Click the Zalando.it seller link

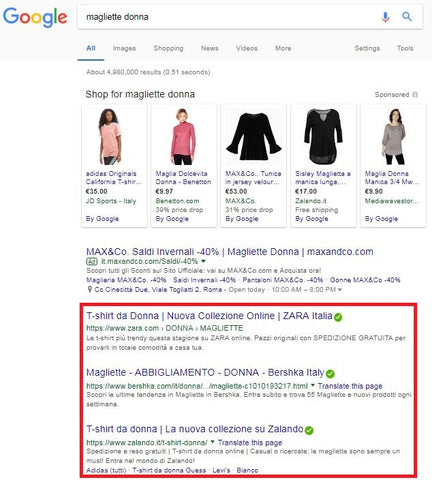click(311, 201)
